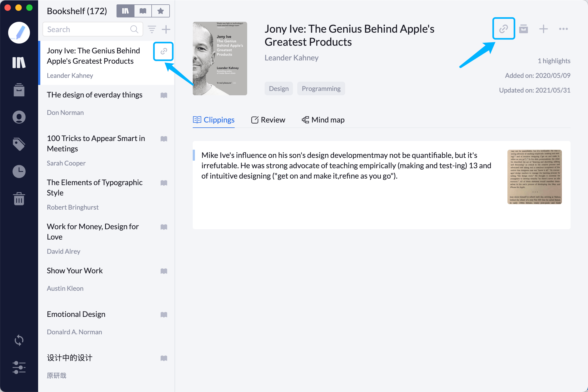Click author Donalrd A. Norman in list
The height and width of the screenshot is (392, 588).
click(x=74, y=332)
